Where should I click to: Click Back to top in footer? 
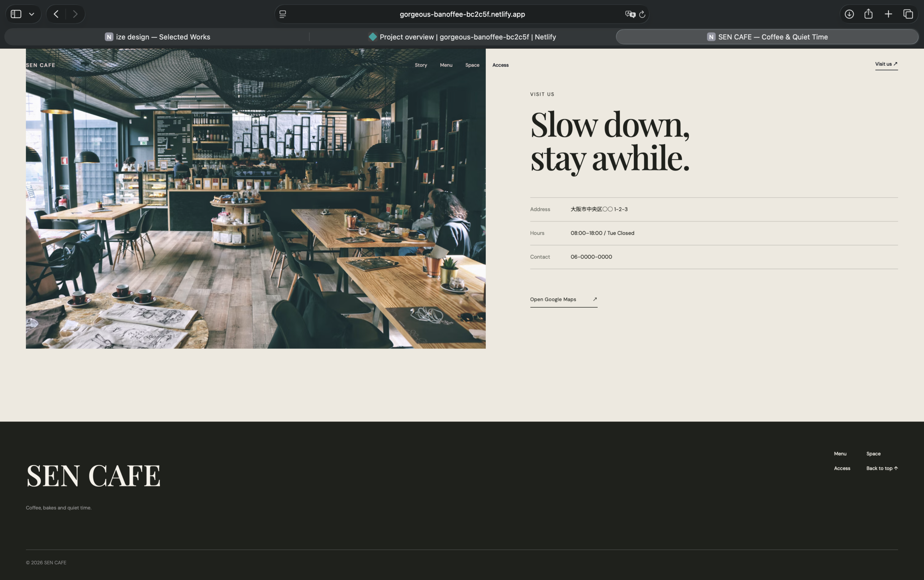point(882,468)
